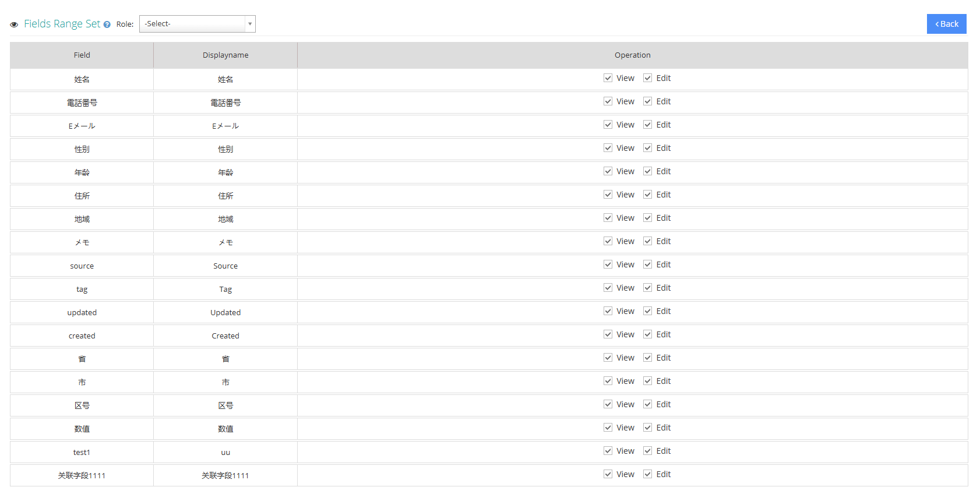
Task: Click the 'Created' displayname cell
Action: [225, 336]
